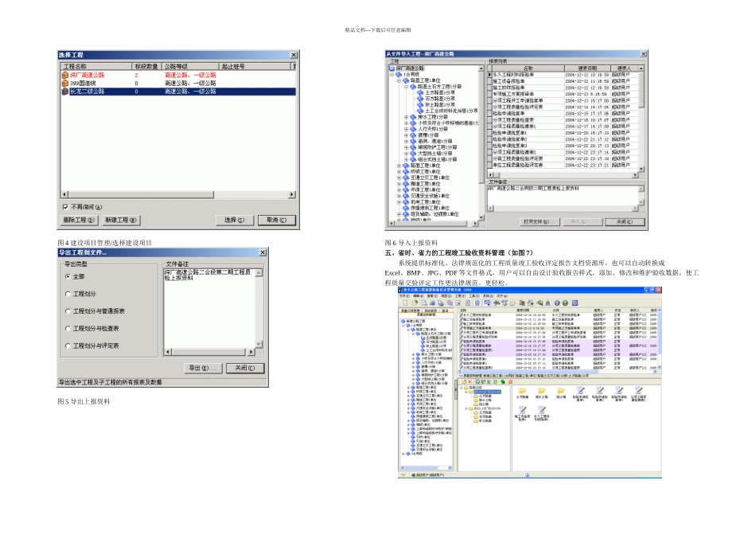Viewport: 756px width, 535px height.
Task: Click the new document toolbar icon
Action: pos(405,303)
